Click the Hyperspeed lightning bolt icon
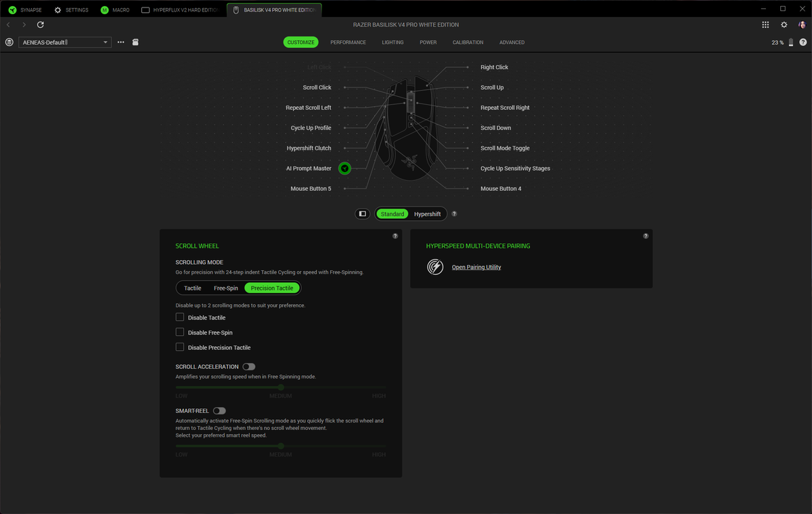Viewport: 812px width, 514px height. click(435, 267)
